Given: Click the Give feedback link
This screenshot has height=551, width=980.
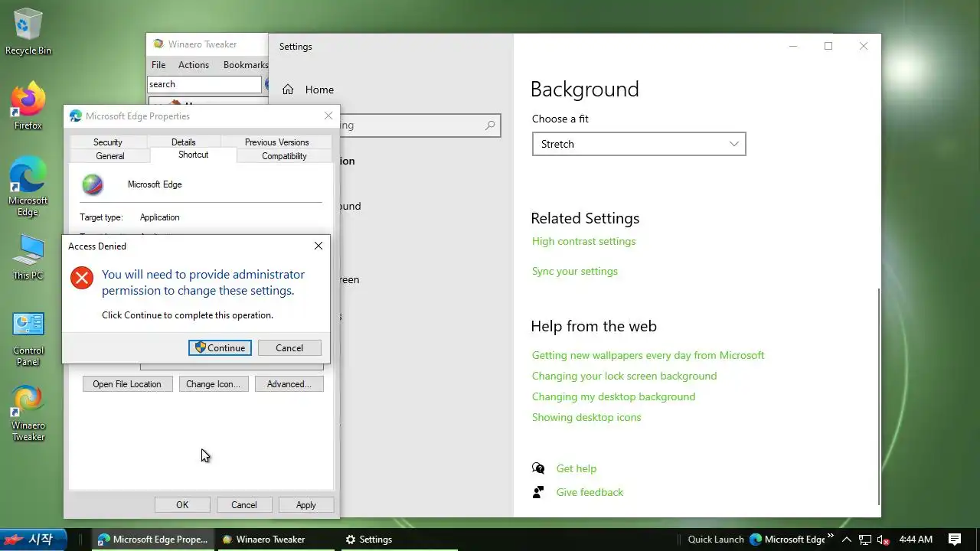Looking at the screenshot, I should coord(590,492).
